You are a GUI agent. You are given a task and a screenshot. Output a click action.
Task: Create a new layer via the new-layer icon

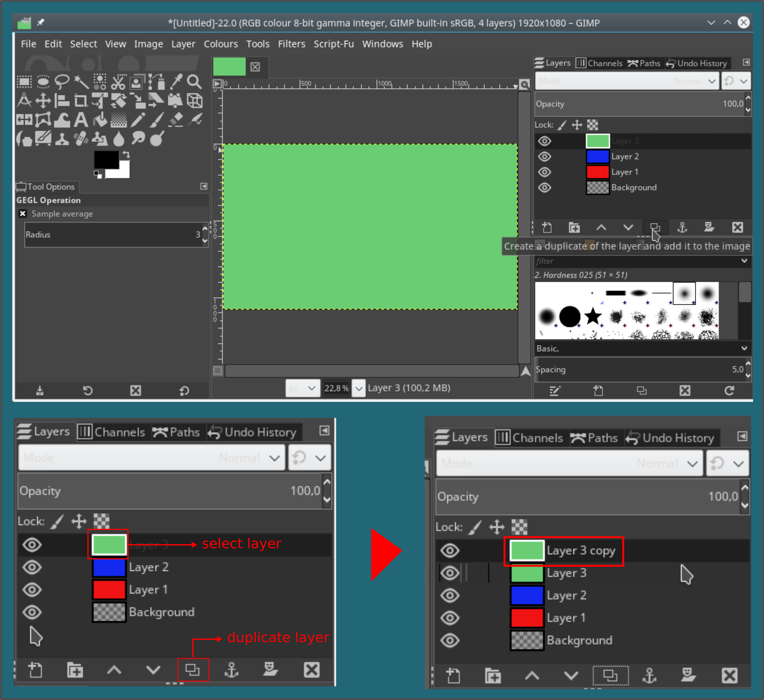point(547,228)
